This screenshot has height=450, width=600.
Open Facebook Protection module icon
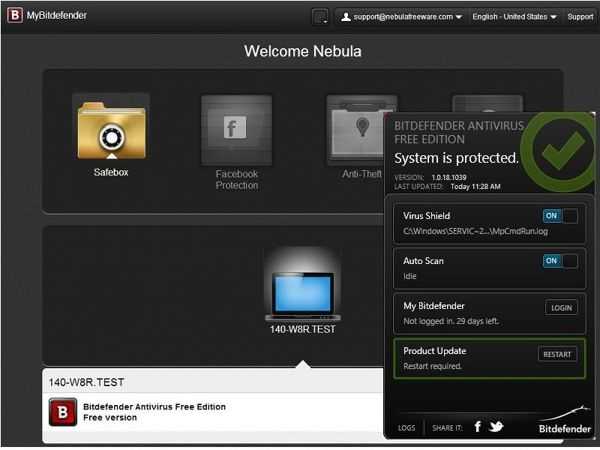click(x=236, y=130)
